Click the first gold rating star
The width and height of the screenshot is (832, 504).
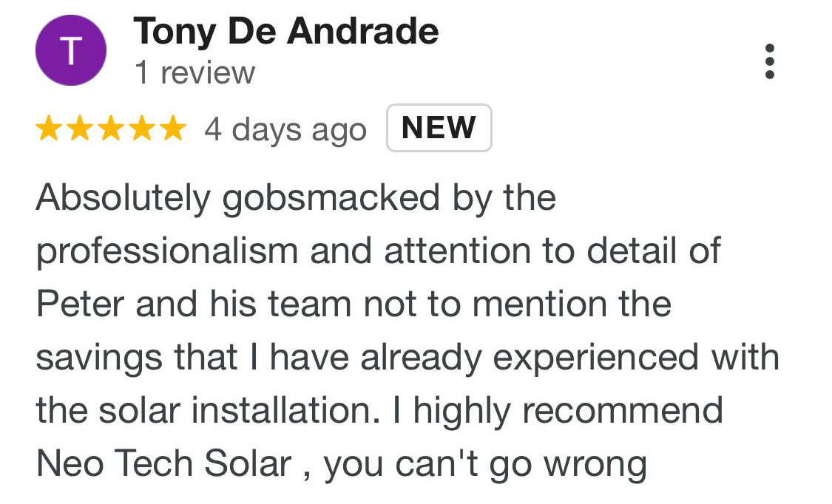point(49,129)
